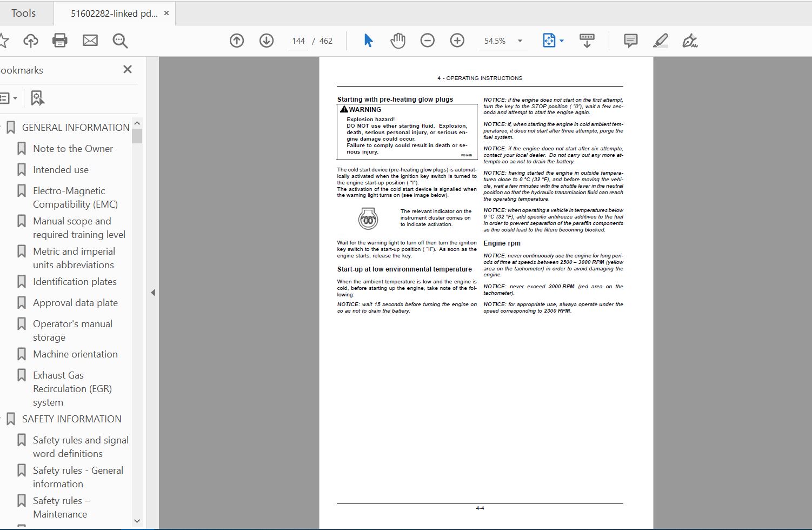Open Safety rules - General information bookmark
Screen dimensions: 812x530
coord(78,477)
